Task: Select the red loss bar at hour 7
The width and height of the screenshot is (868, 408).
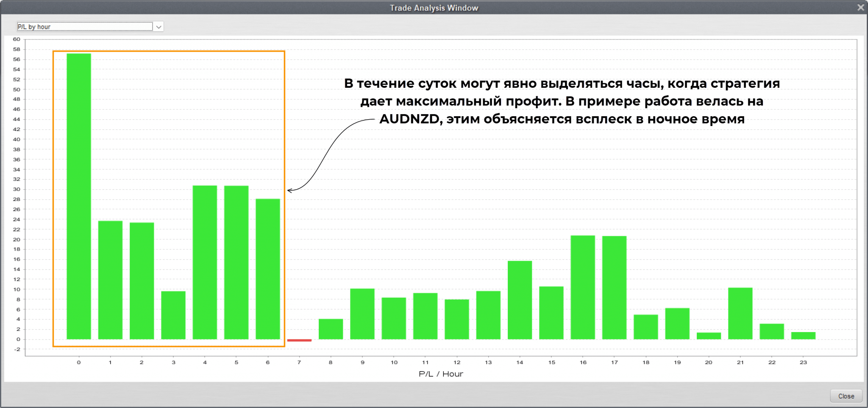Action: pos(299,340)
